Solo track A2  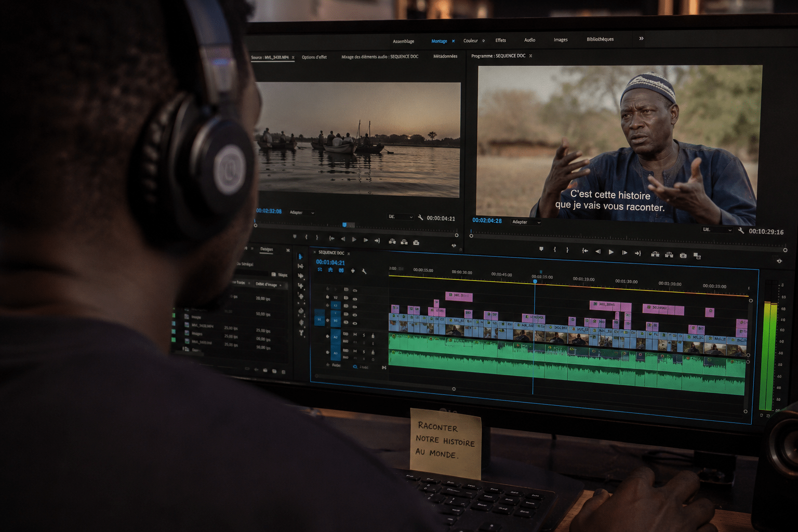click(x=364, y=335)
